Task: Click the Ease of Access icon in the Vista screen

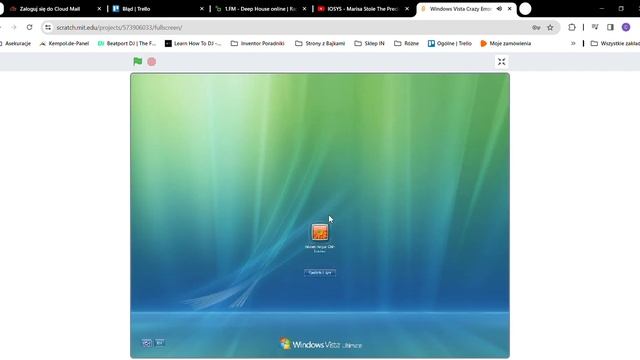Action: click(147, 343)
